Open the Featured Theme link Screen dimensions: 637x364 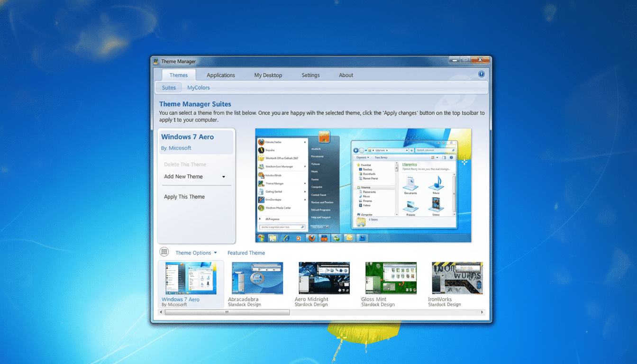(246, 253)
